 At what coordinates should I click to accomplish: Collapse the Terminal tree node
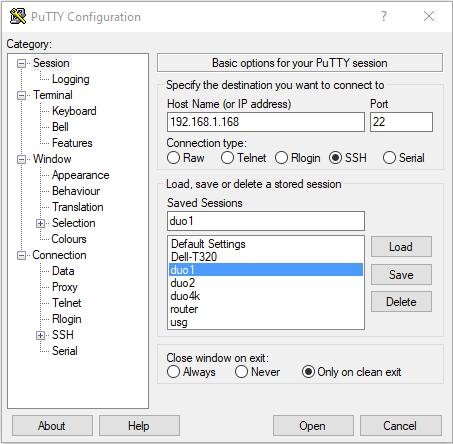click(x=21, y=95)
